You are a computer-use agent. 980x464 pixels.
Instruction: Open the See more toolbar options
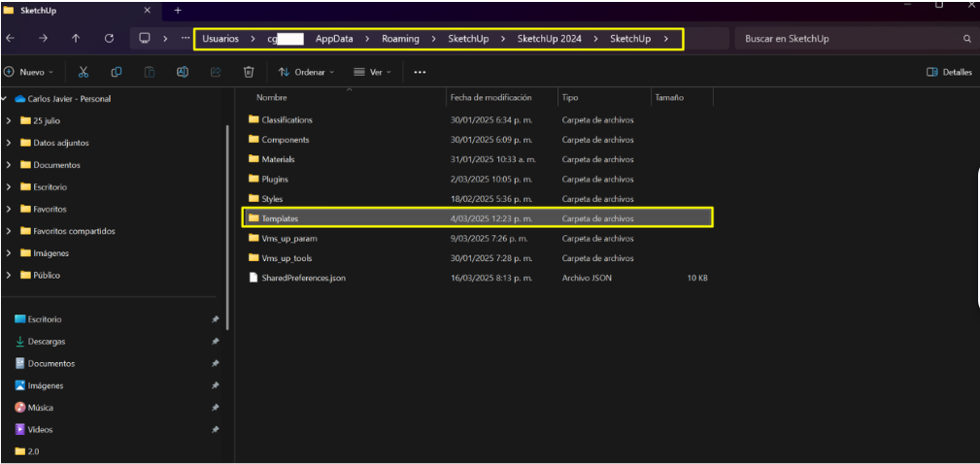pos(420,73)
